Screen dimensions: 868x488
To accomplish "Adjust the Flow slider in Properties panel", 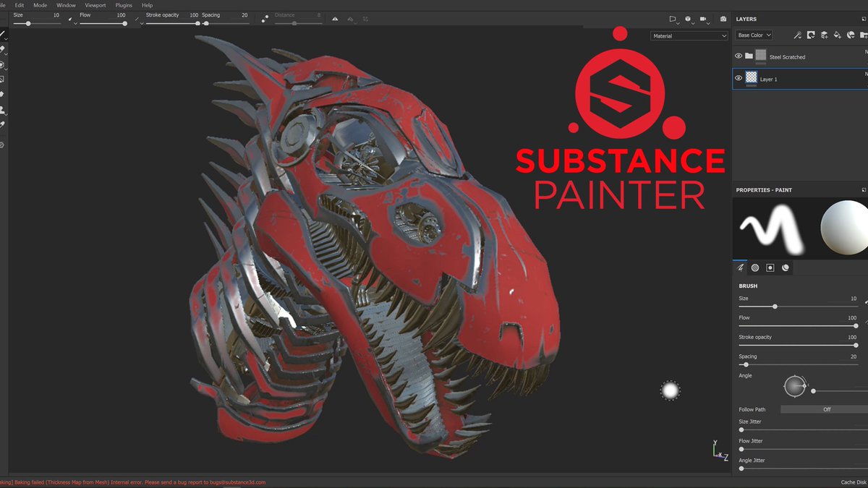I will [x=797, y=326].
